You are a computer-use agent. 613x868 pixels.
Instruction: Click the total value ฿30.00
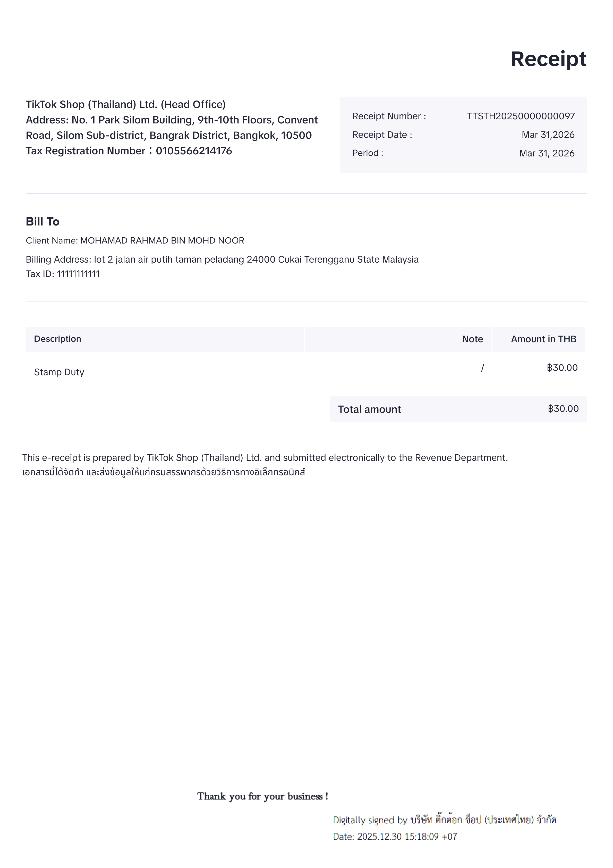coord(563,409)
